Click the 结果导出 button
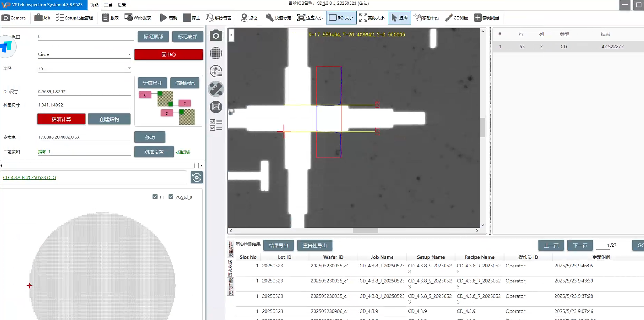This screenshot has width=644, height=320. click(x=279, y=246)
